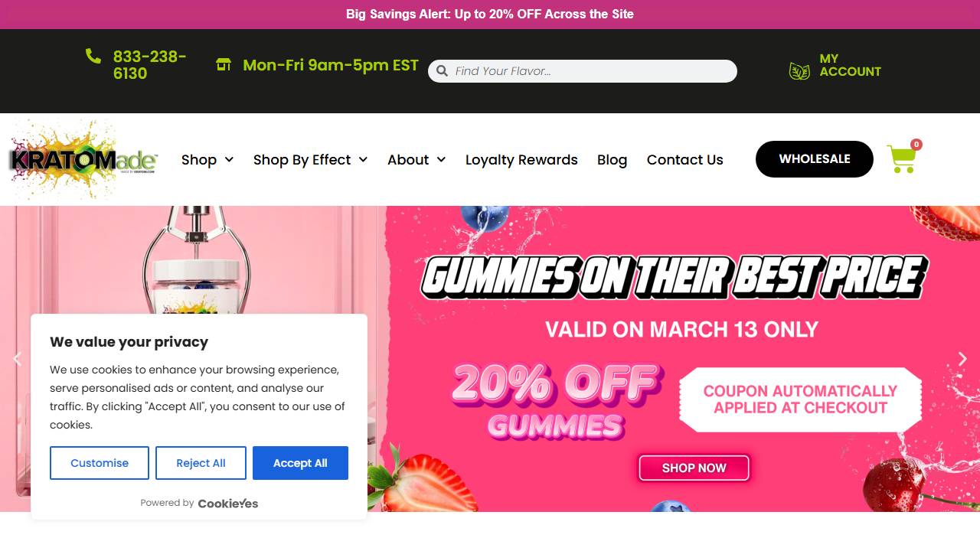Image resolution: width=980 pixels, height=551 pixels.
Task: Go to Contact Us page
Action: coord(684,160)
